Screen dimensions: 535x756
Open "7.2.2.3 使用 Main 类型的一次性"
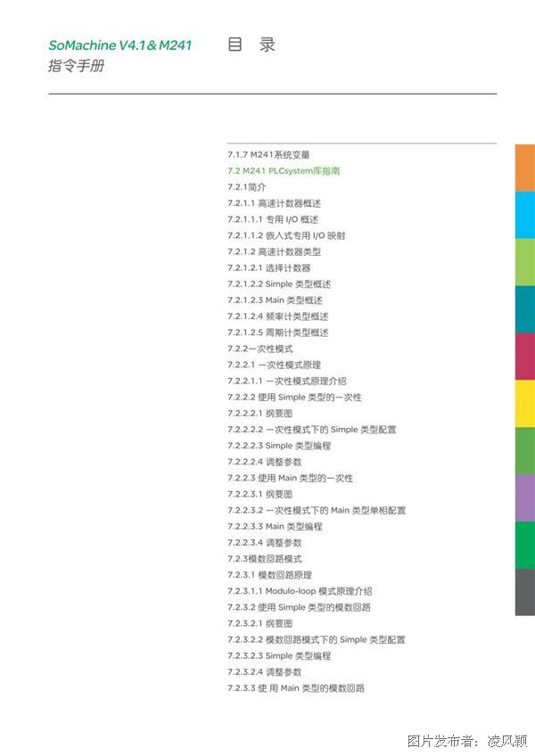click(x=290, y=478)
